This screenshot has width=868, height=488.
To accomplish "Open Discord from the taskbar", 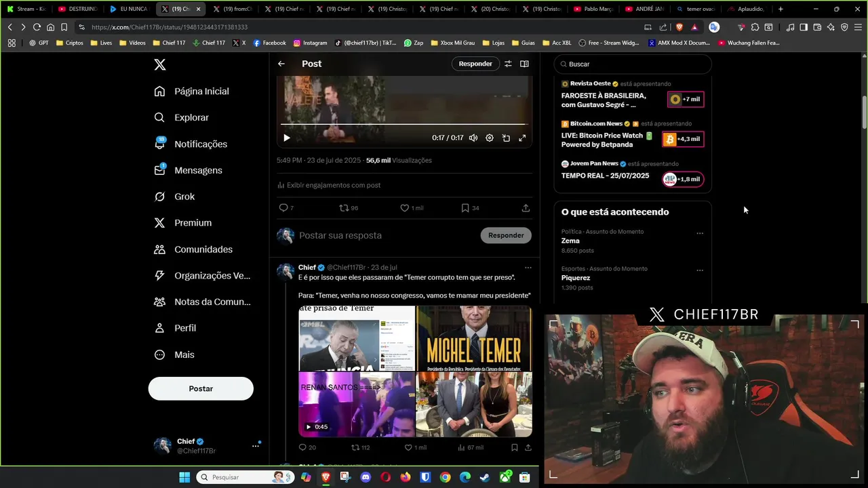I will tap(366, 477).
